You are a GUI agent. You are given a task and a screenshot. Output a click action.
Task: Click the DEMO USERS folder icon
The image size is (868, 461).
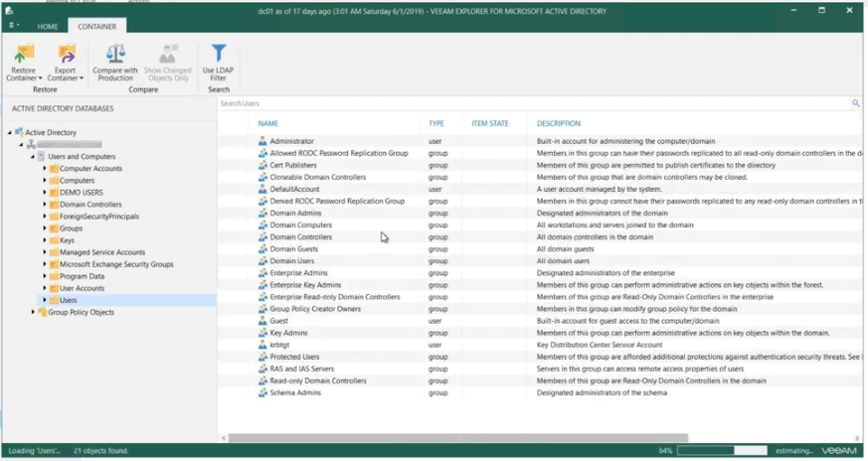tap(54, 193)
